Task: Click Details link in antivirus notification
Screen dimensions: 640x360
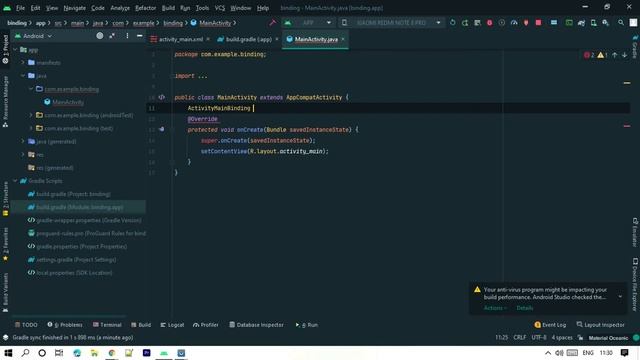Action: (524, 308)
